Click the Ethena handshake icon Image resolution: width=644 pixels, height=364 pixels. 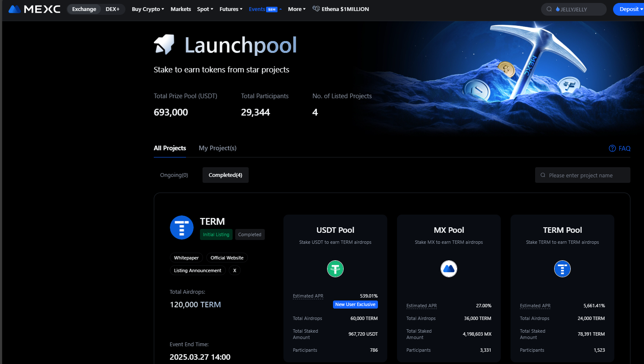(316, 9)
